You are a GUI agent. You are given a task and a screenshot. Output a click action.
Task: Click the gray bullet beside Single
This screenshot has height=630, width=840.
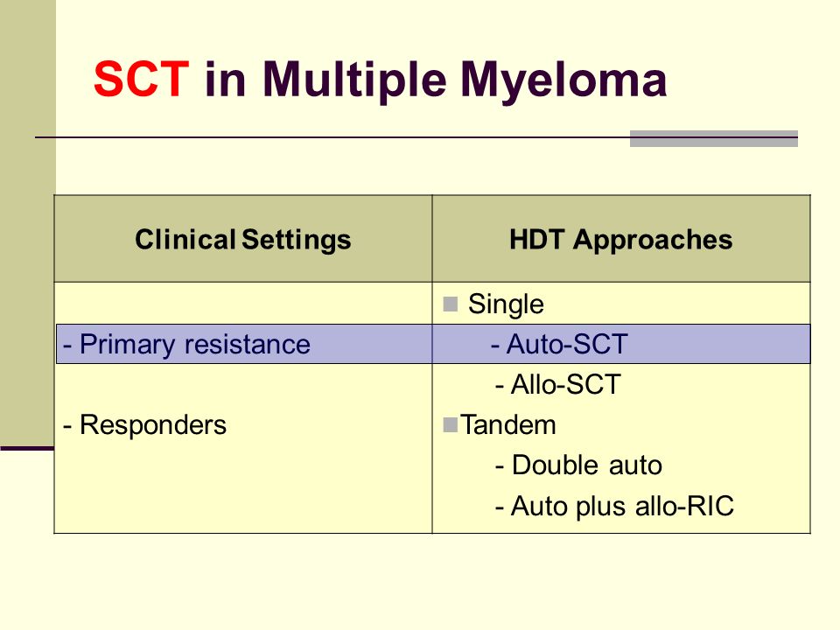(x=451, y=304)
